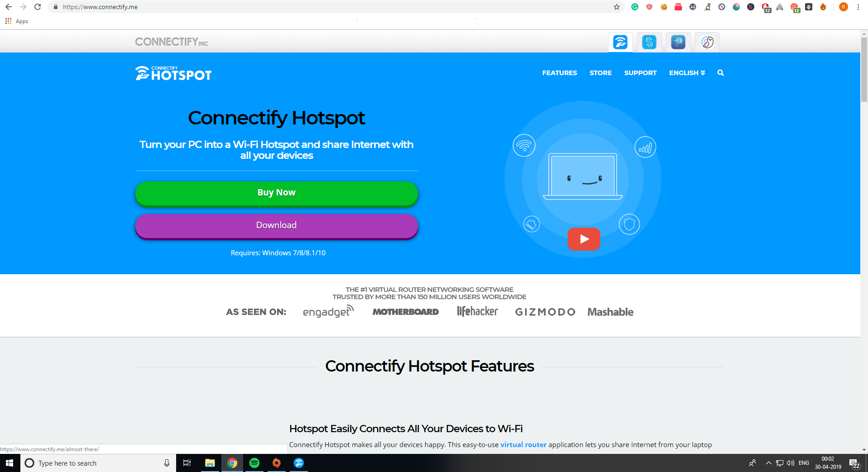Viewport: 868px width, 472px height.
Task: Open the blue circle-slash extension icon
Action: (x=722, y=7)
